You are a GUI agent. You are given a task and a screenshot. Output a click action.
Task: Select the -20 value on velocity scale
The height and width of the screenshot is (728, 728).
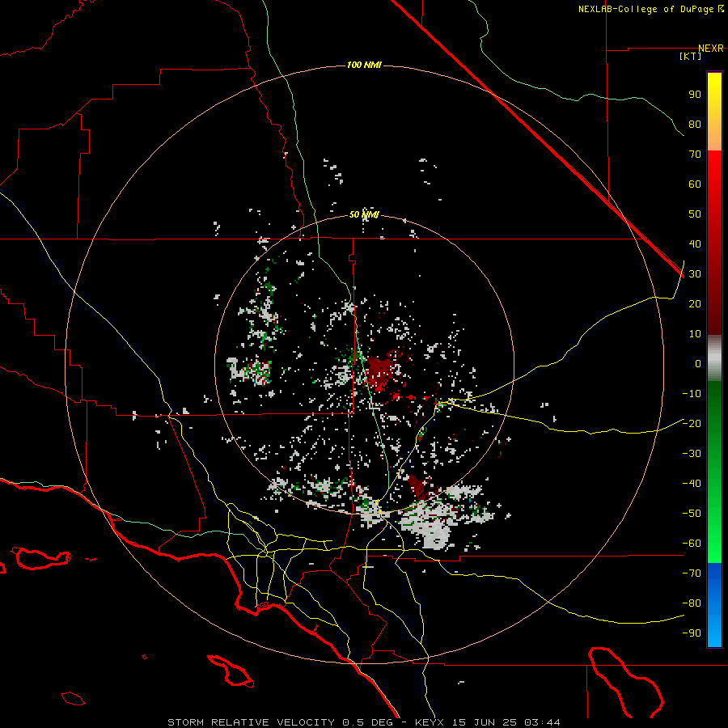(692, 424)
